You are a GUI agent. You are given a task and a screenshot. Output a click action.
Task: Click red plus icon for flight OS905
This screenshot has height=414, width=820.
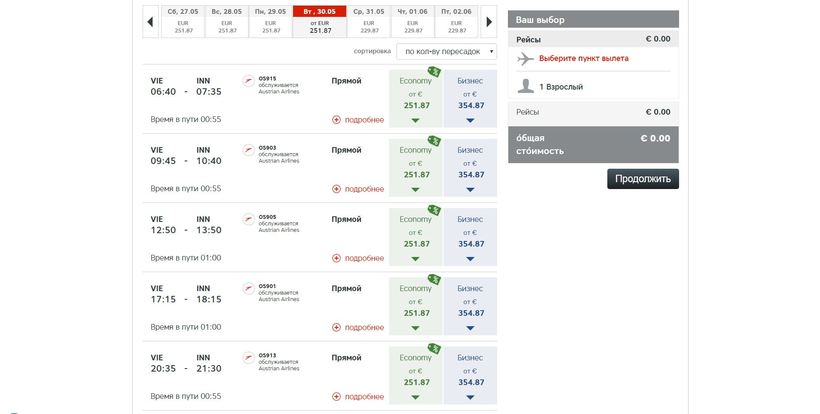point(337,258)
